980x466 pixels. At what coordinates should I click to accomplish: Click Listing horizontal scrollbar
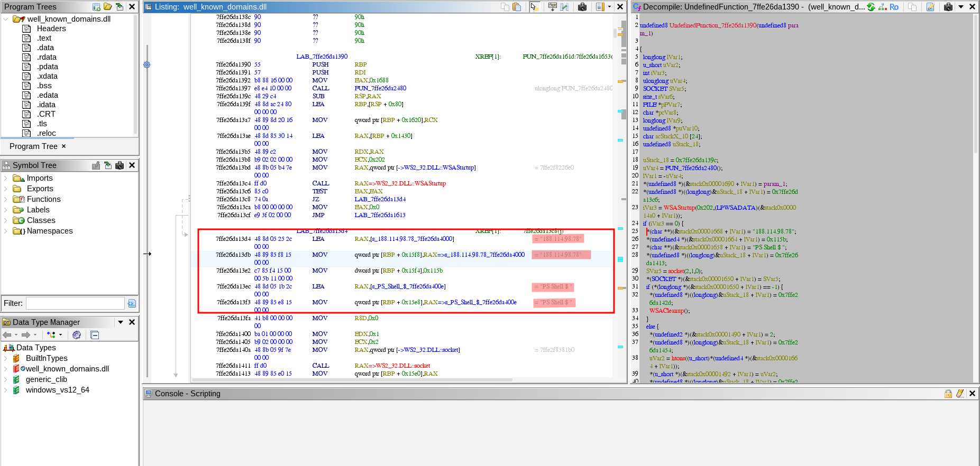[352, 380]
